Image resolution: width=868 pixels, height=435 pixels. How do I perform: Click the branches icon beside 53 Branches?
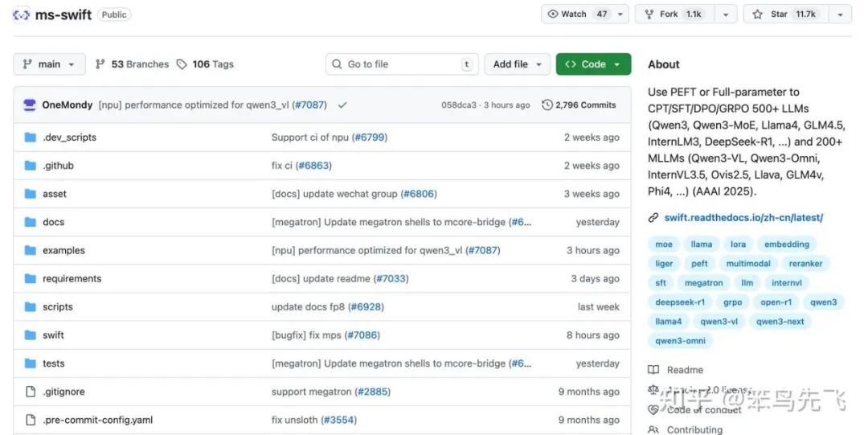click(100, 64)
